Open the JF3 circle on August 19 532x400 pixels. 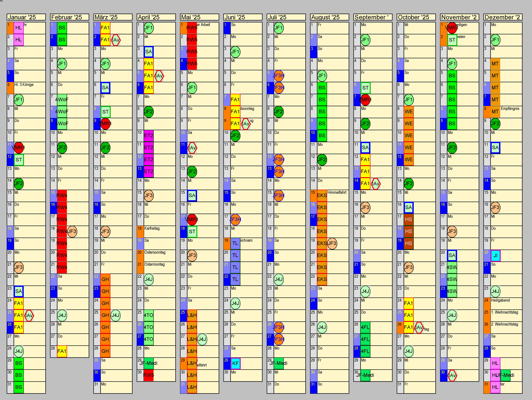(x=332, y=244)
